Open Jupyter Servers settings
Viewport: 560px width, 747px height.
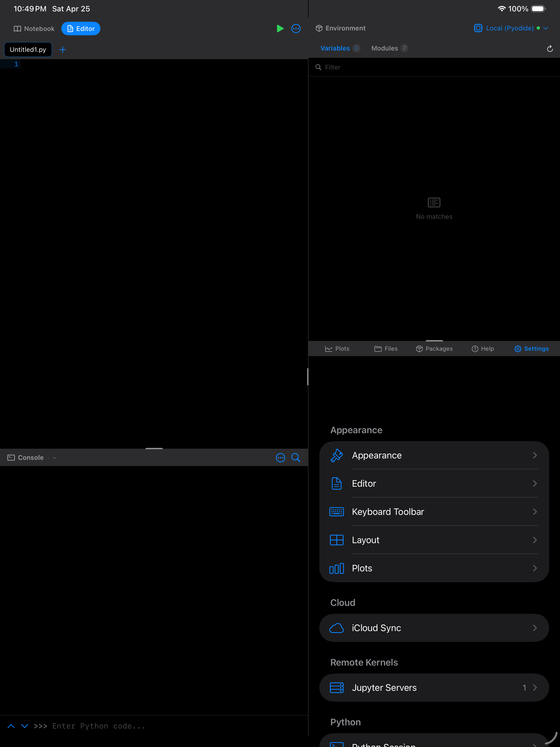click(434, 688)
